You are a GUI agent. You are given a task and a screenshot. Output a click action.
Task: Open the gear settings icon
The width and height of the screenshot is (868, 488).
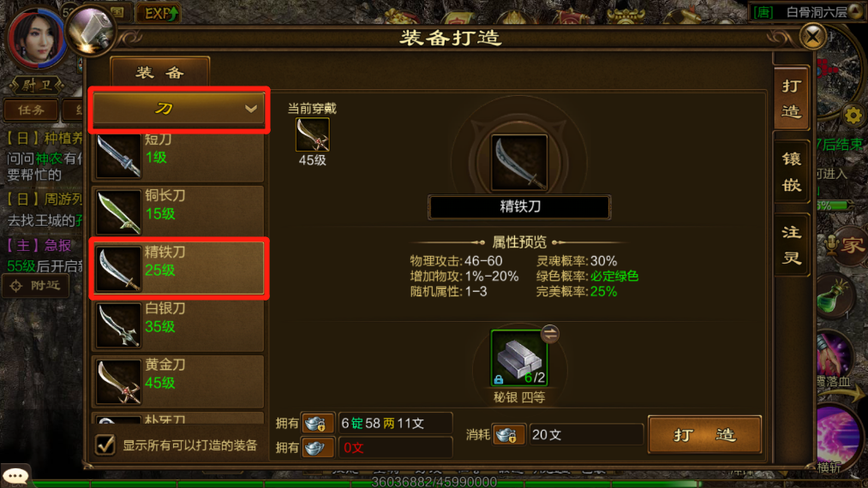853,116
